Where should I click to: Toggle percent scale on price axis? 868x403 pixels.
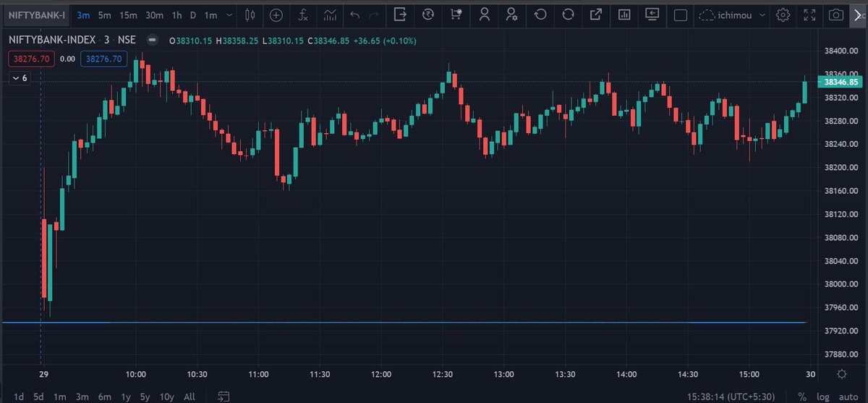(802, 396)
